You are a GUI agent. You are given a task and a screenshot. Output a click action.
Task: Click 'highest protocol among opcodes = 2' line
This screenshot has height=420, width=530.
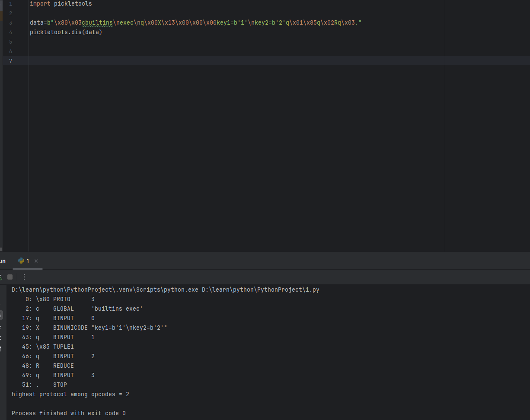70,394
